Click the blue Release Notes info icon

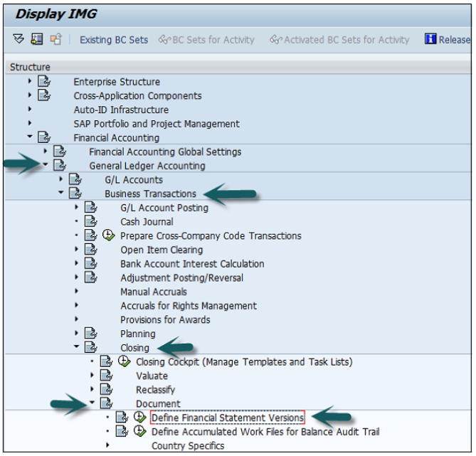pos(430,40)
